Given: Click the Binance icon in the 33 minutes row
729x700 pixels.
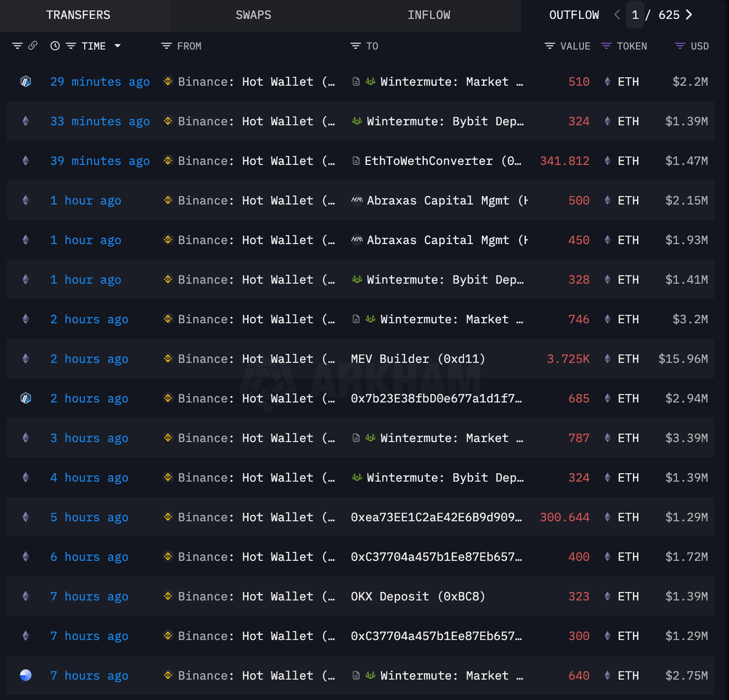Looking at the screenshot, I should point(168,121).
